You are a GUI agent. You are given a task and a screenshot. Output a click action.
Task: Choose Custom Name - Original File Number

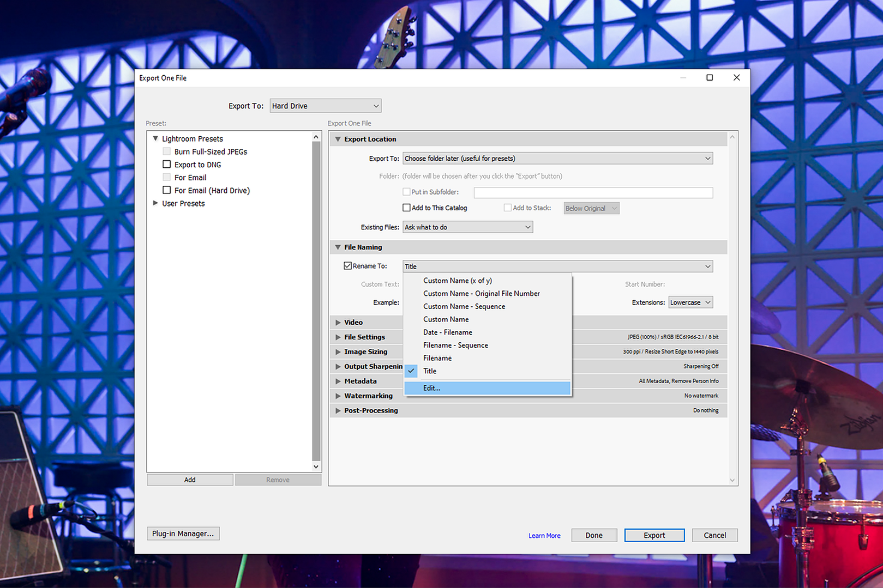(x=488, y=294)
